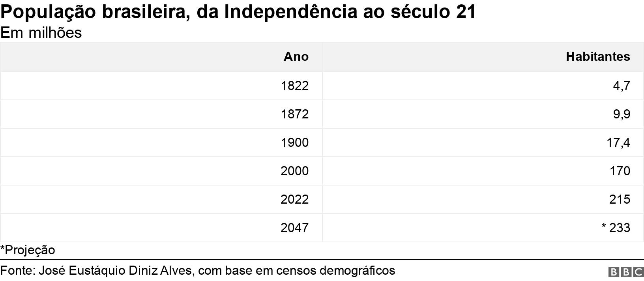Click the 'Ano' column header
Viewport: 644px width, 281px height.
point(296,57)
